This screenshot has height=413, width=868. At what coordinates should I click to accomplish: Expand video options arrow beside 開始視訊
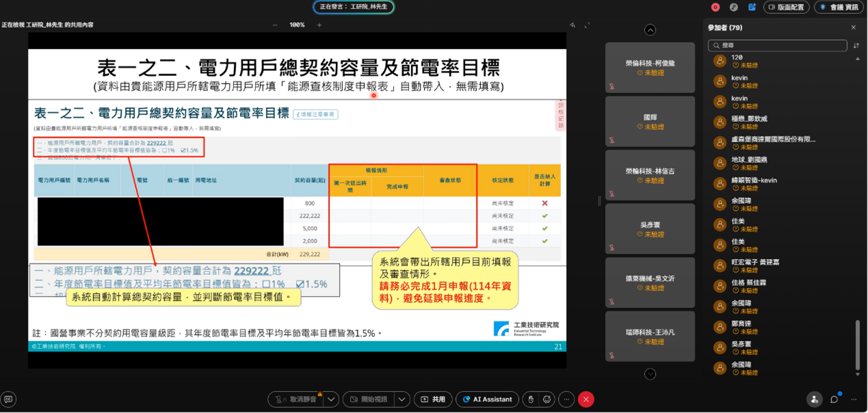click(x=403, y=399)
